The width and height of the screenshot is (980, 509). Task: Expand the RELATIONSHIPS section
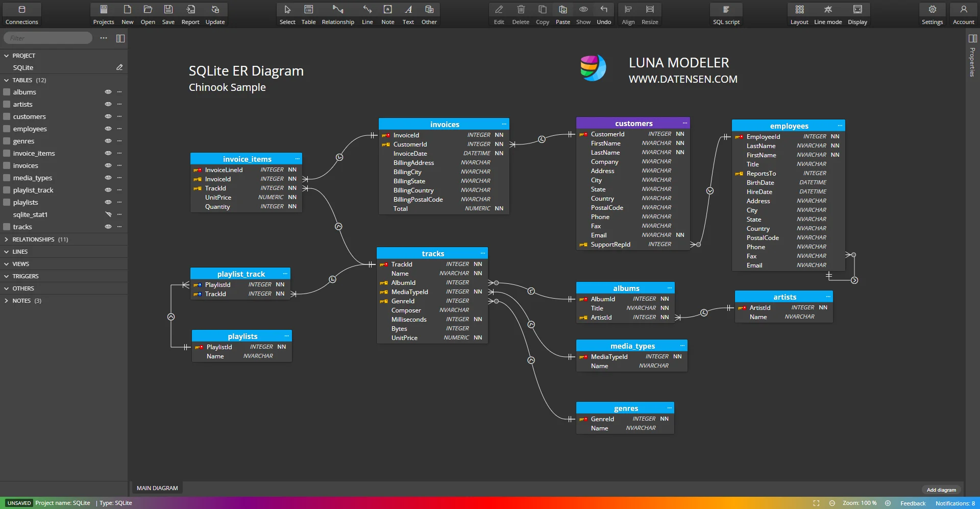[7, 239]
